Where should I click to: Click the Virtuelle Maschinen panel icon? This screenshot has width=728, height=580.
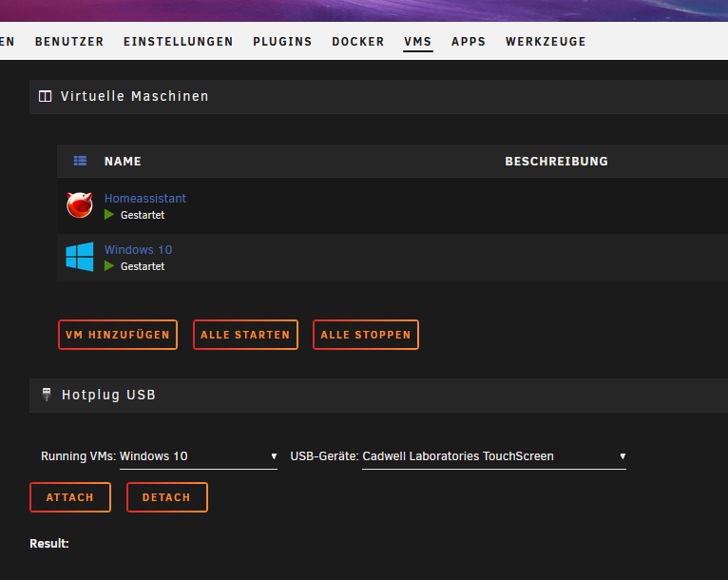45,97
